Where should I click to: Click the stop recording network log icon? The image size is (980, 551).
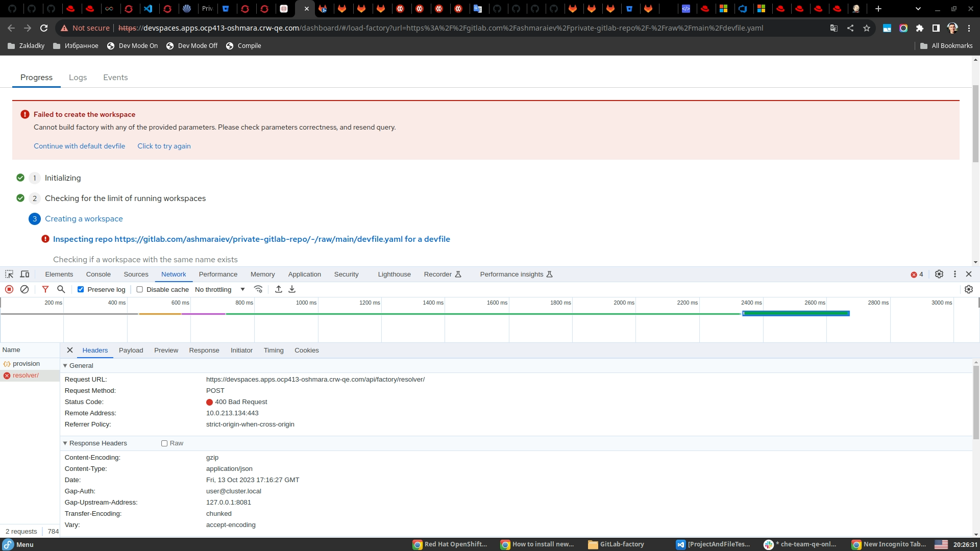point(9,289)
